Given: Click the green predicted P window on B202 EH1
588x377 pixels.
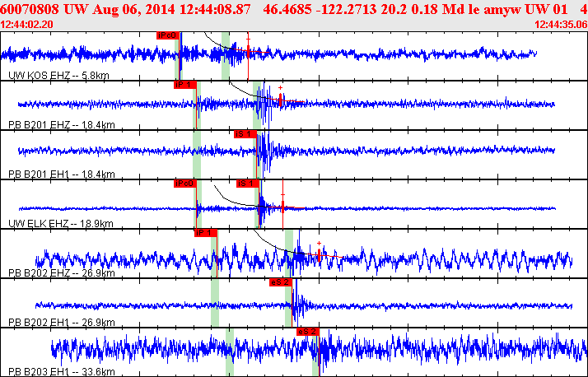Looking at the screenshot, I should (214, 303).
